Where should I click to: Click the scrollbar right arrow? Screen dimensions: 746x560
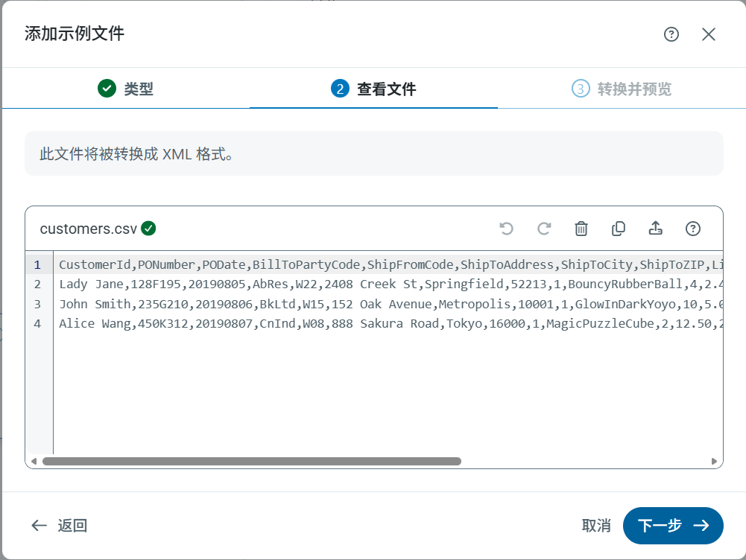pos(715,461)
